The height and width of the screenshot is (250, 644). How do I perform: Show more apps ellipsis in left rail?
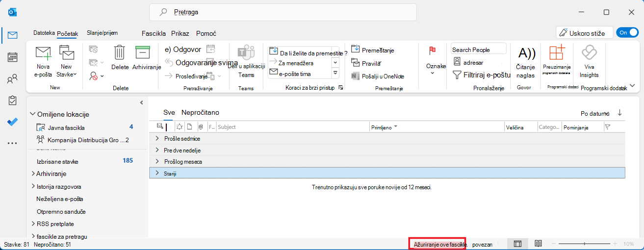click(x=12, y=143)
